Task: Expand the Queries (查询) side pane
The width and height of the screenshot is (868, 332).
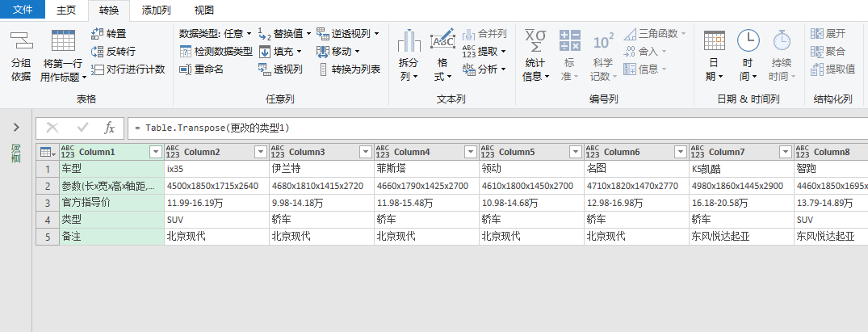Action: [x=17, y=128]
